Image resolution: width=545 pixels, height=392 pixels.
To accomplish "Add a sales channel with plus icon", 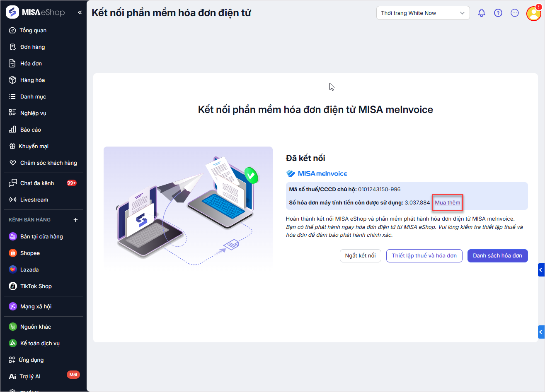I will coord(75,220).
